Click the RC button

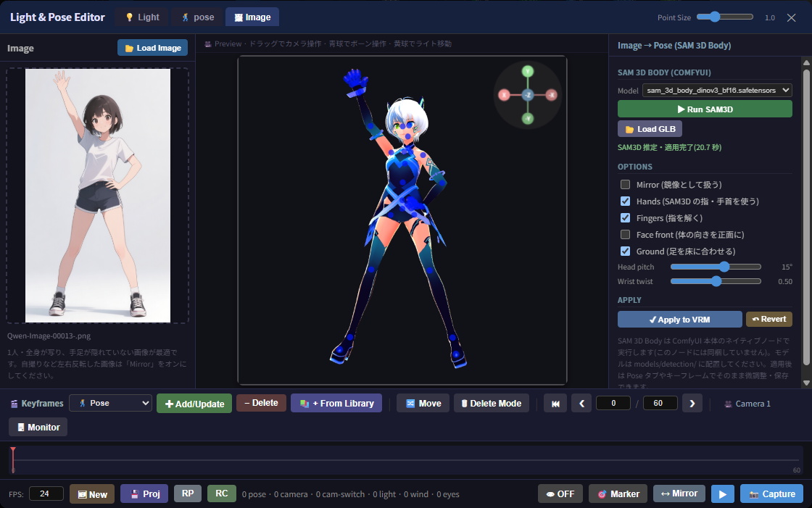pyautogui.click(x=222, y=494)
